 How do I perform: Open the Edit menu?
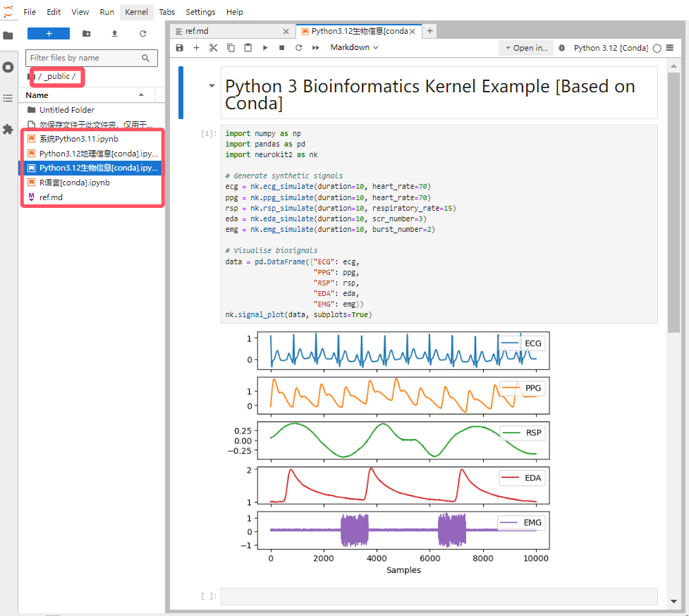tap(54, 12)
